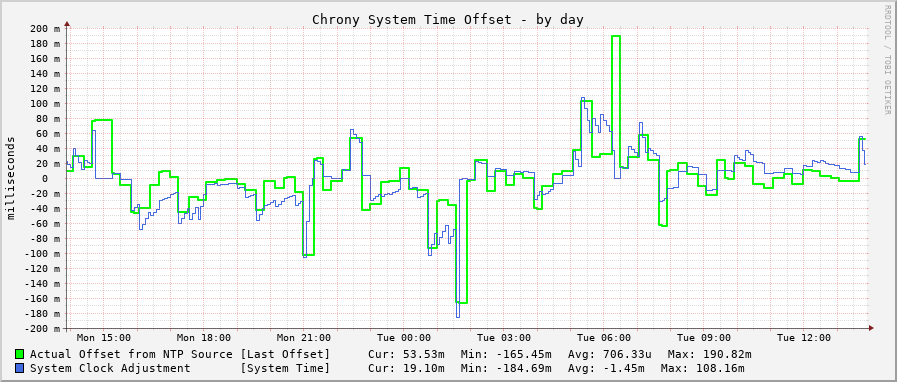Click the '100 m' y-axis tick label
Image resolution: width=897 pixels, height=382 pixels.
[44, 104]
